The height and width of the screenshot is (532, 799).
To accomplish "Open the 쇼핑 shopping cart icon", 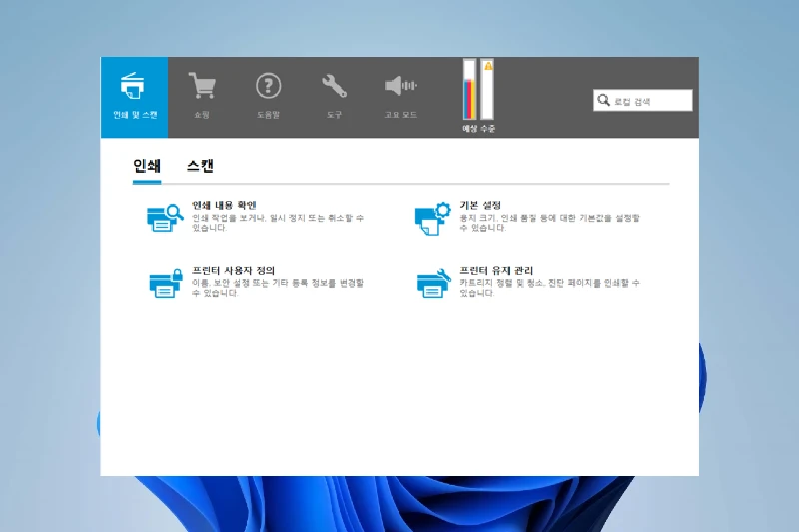I will coord(202,85).
